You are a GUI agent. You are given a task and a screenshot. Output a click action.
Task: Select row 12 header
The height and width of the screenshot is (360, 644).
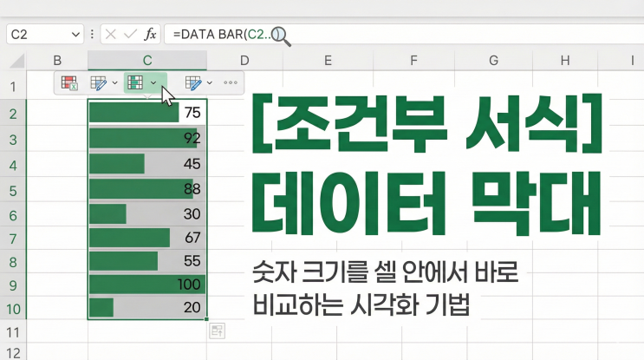click(x=13, y=352)
